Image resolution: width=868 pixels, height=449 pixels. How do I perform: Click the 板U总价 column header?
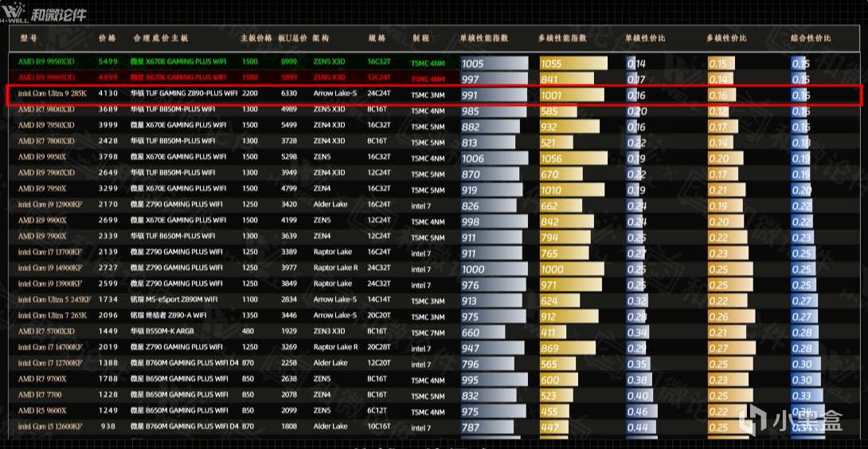click(292, 38)
